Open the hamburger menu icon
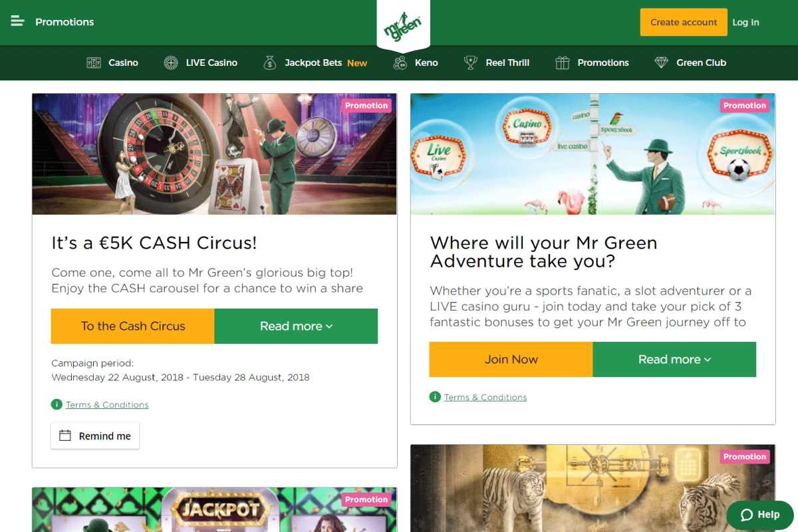 click(x=17, y=21)
